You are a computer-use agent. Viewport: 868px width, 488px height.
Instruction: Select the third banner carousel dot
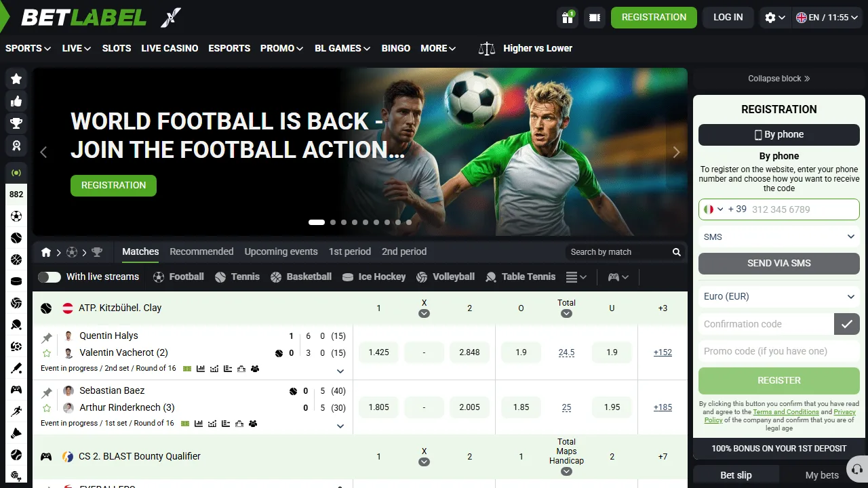tap(344, 222)
